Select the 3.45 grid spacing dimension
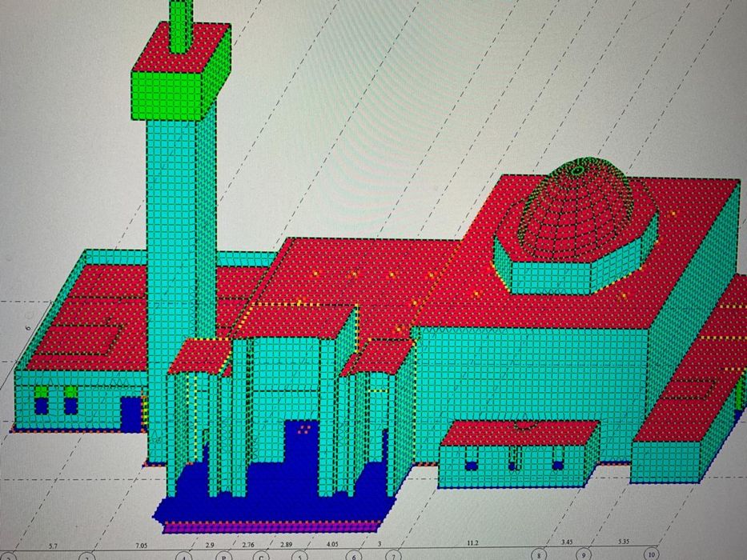Viewport: 747px width, 560px height. (x=567, y=542)
